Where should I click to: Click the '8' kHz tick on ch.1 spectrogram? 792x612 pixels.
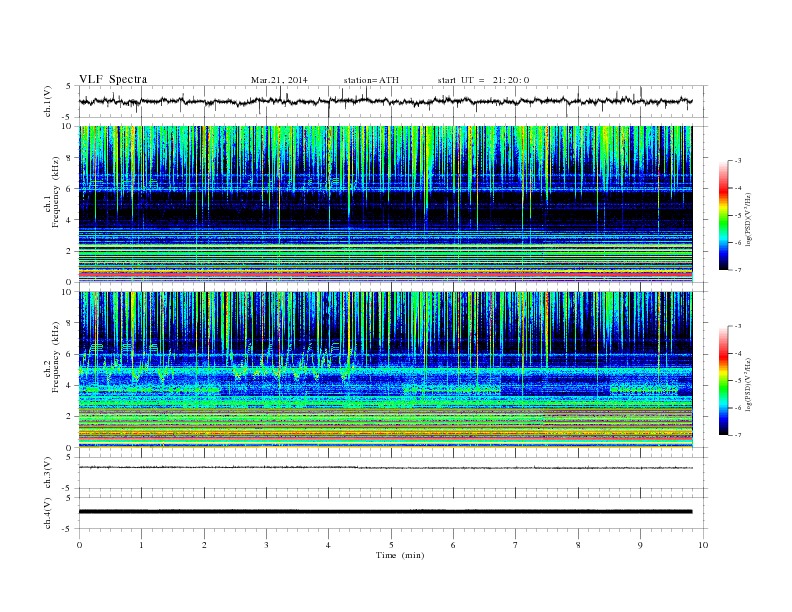point(70,158)
